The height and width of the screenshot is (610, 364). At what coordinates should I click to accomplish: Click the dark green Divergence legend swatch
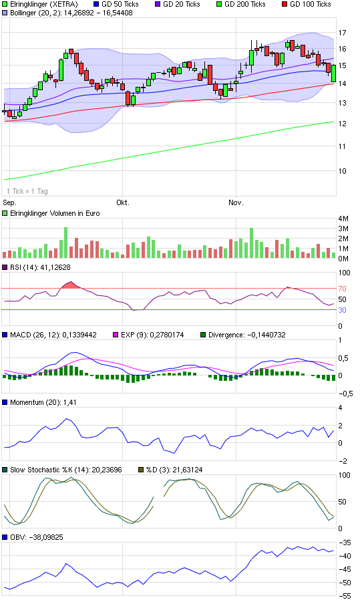tap(203, 335)
